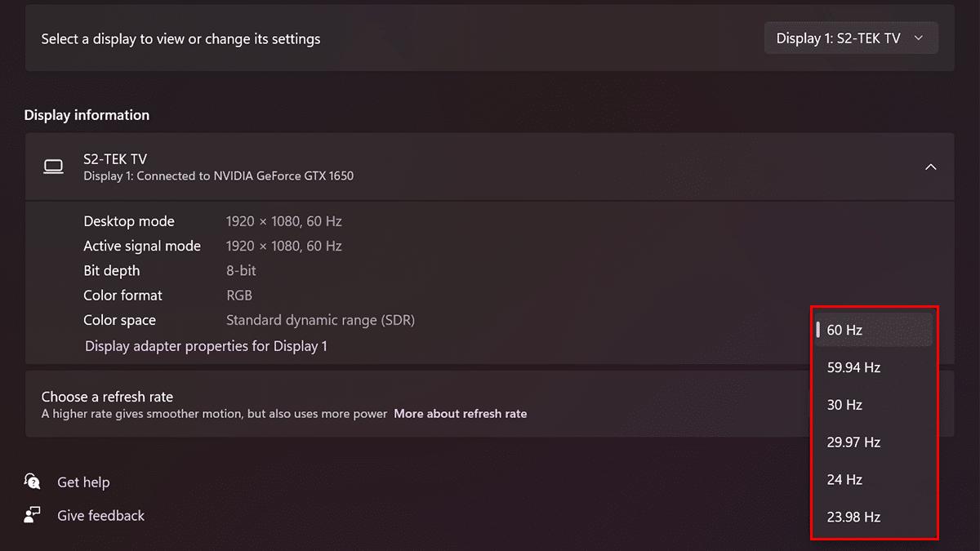Open Display adapter properties for Display 1
980x551 pixels.
[x=206, y=346]
